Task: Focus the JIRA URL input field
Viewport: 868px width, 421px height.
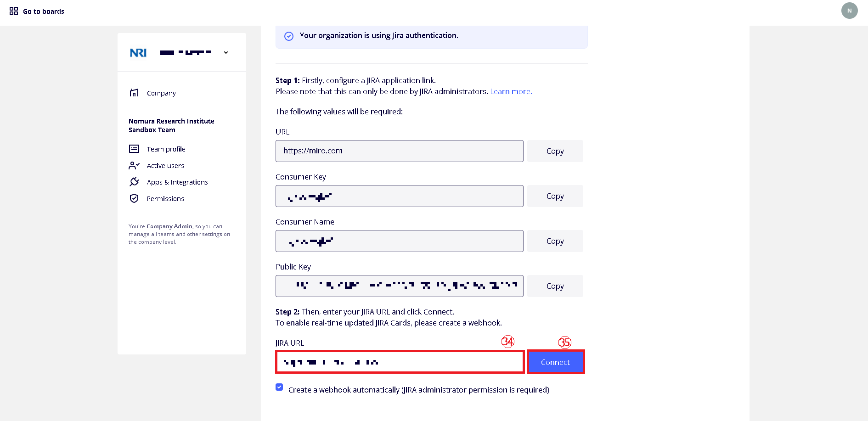Action: coord(400,362)
